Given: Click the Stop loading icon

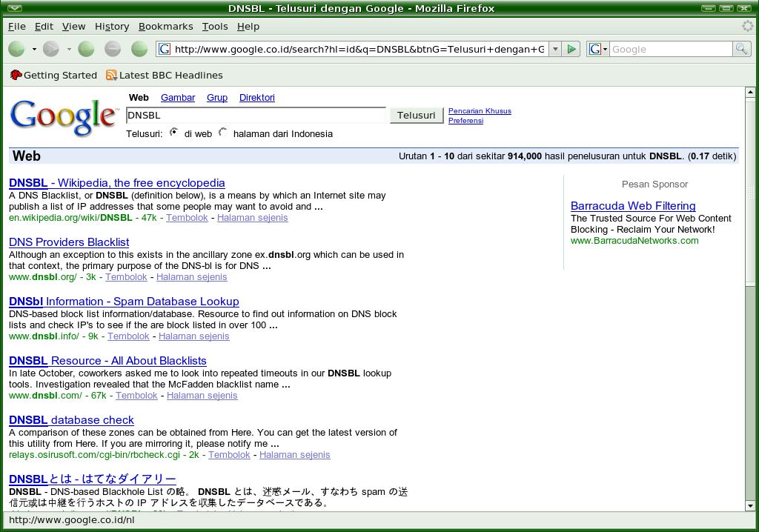Looking at the screenshot, I should [113, 49].
